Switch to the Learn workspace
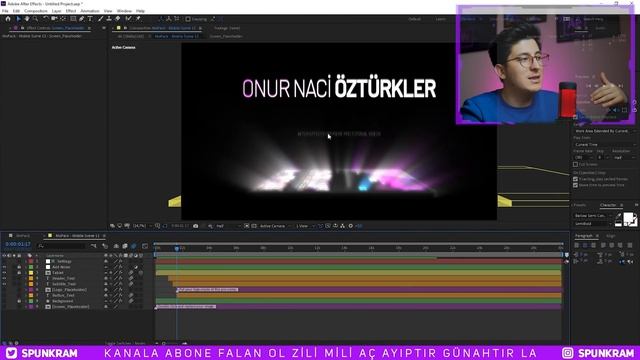The width and height of the screenshot is (640, 360). coord(441,19)
